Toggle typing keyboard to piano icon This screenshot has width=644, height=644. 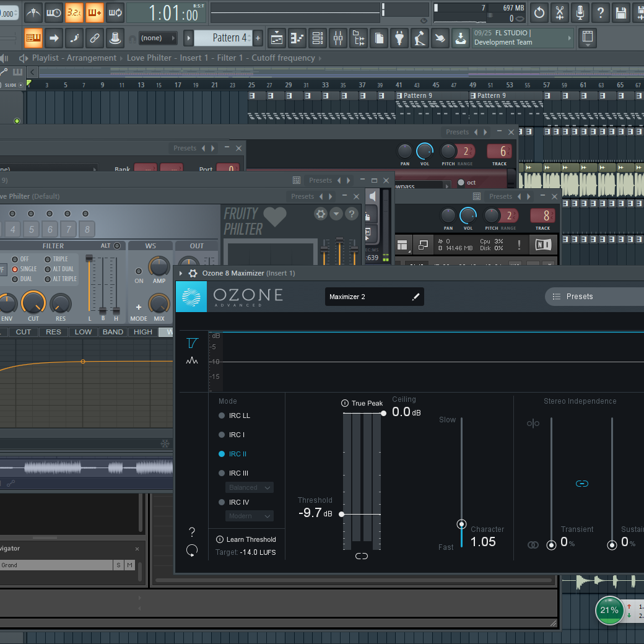[33, 38]
